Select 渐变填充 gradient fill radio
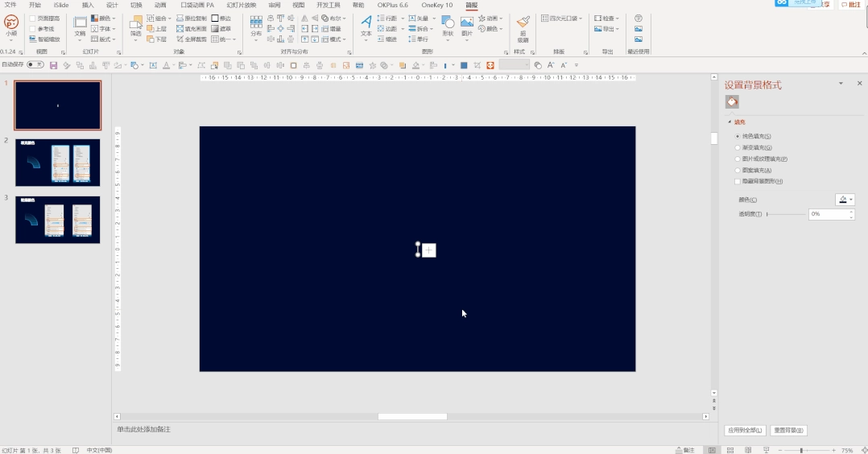Viewport: 868px width, 454px height. [x=738, y=148]
